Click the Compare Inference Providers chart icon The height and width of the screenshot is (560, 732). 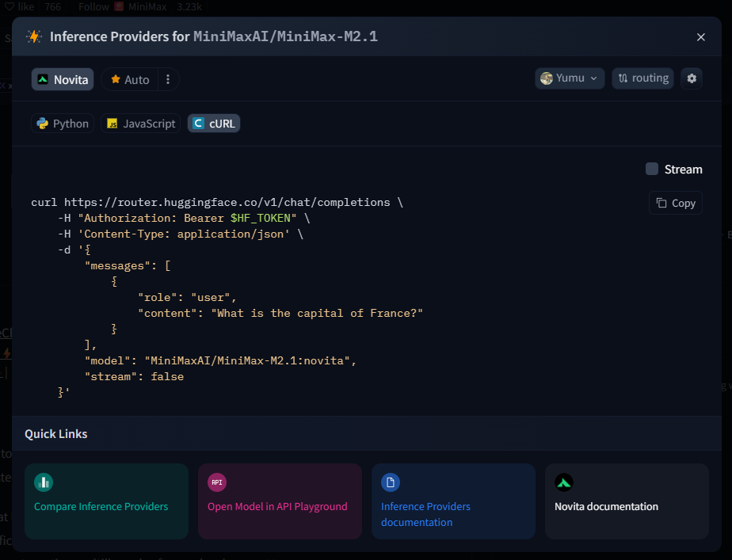coord(44,482)
